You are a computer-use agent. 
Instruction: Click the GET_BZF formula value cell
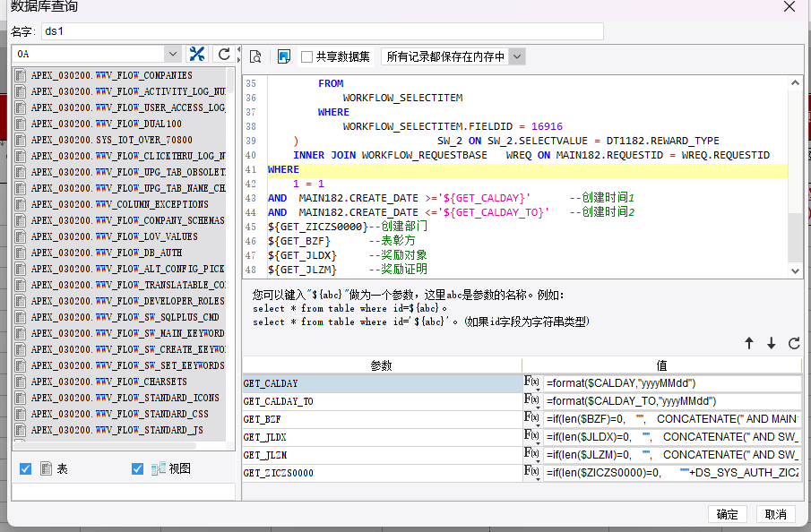pos(672,419)
